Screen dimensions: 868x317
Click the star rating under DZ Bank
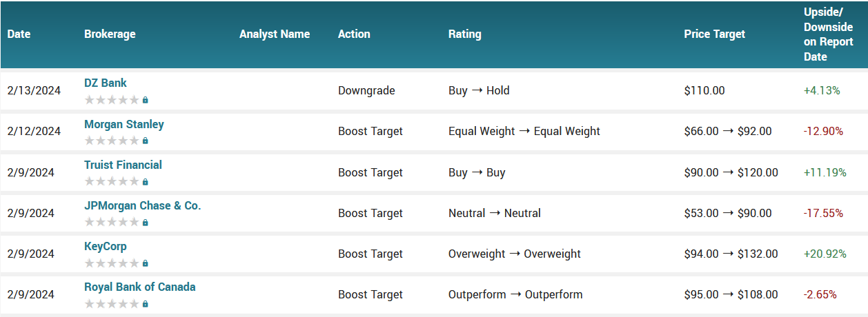point(111,100)
